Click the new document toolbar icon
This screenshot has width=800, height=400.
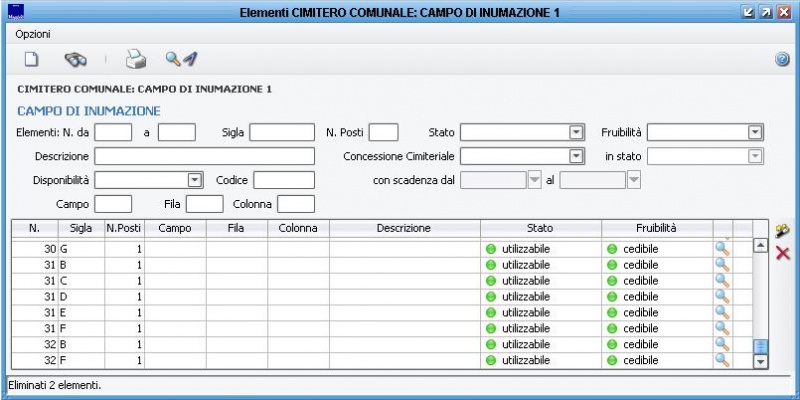point(32,60)
